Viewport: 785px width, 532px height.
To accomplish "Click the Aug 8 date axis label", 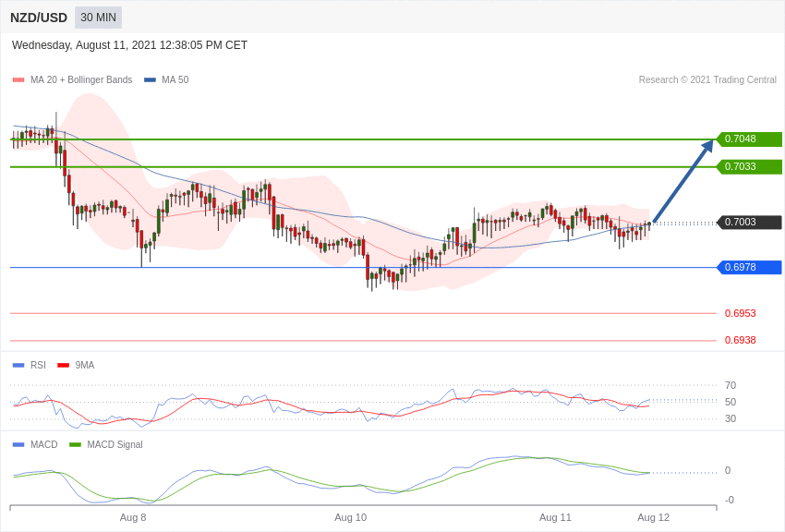I will click(x=133, y=517).
